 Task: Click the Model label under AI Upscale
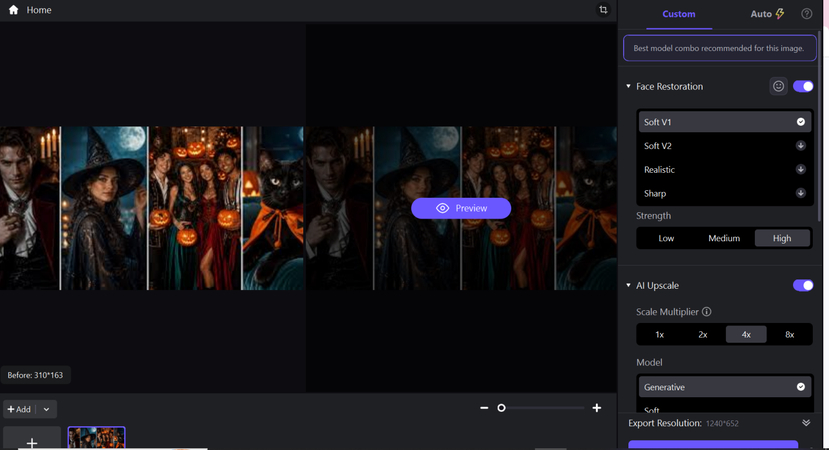pos(649,362)
